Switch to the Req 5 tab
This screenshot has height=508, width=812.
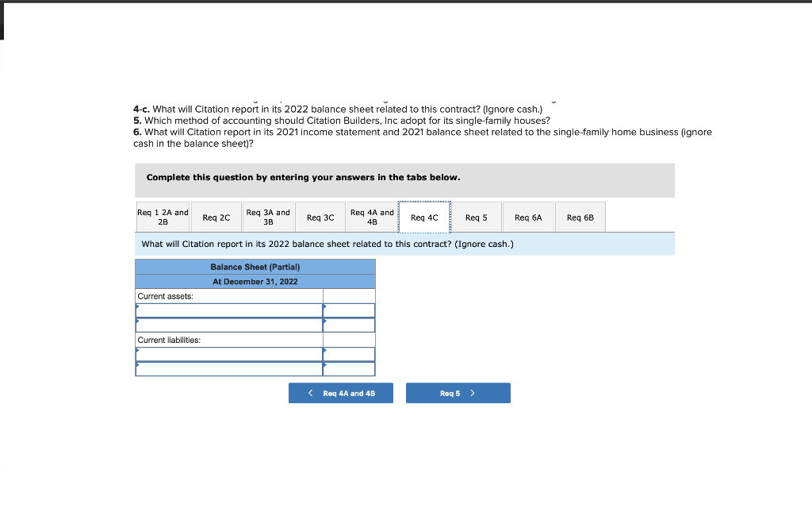pyautogui.click(x=476, y=217)
